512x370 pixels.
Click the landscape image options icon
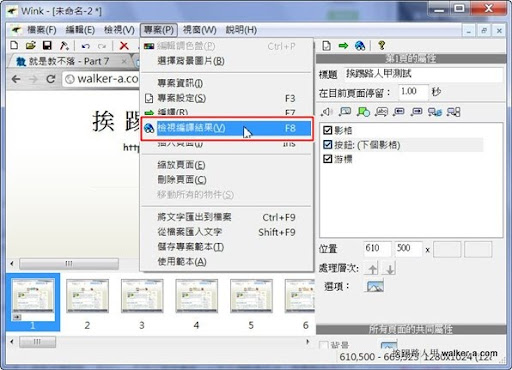click(x=375, y=286)
